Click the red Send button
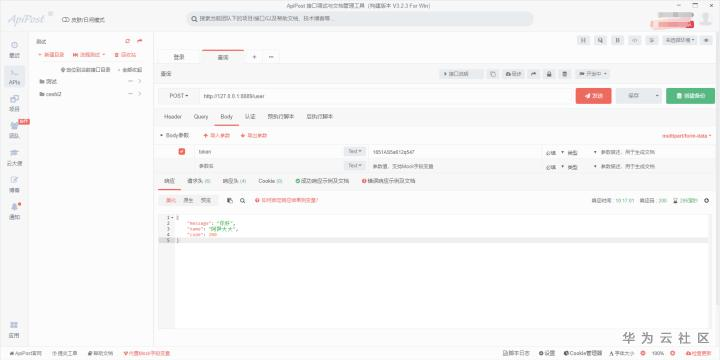Image resolution: width=720 pixels, height=360 pixels. (x=593, y=96)
